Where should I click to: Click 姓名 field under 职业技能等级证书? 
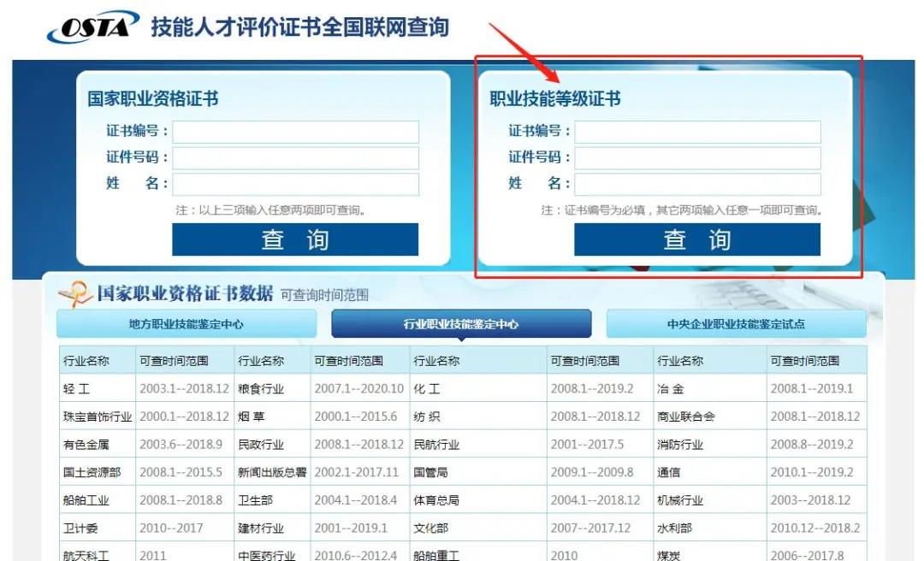click(x=697, y=184)
